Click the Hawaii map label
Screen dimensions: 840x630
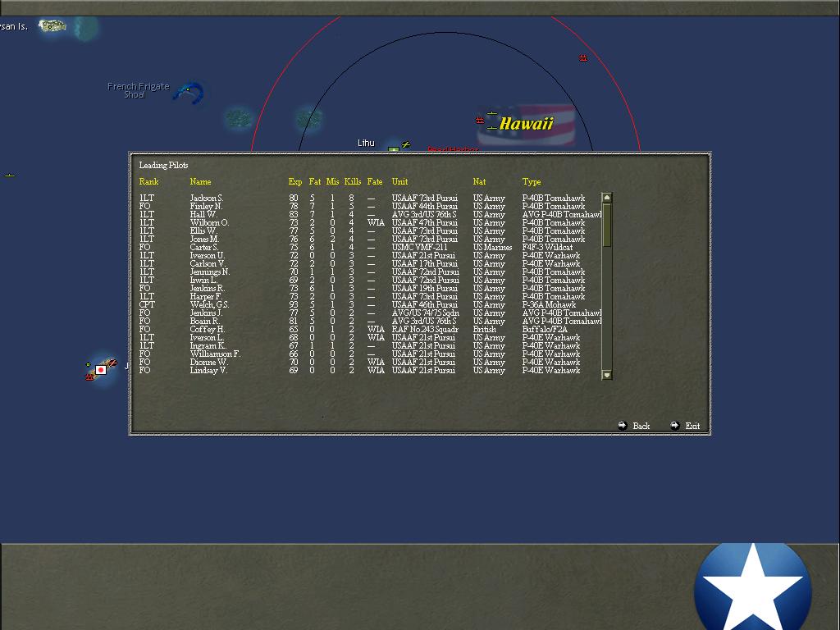(x=526, y=124)
